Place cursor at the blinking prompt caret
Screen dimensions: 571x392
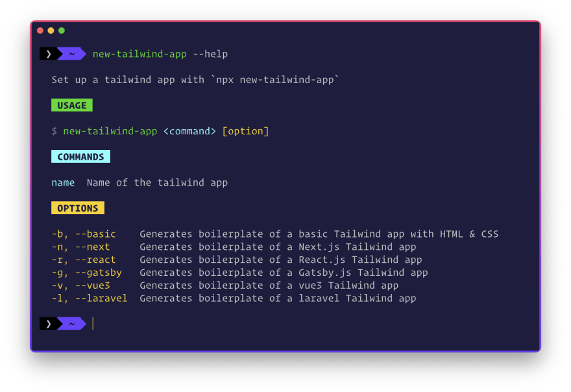point(93,323)
